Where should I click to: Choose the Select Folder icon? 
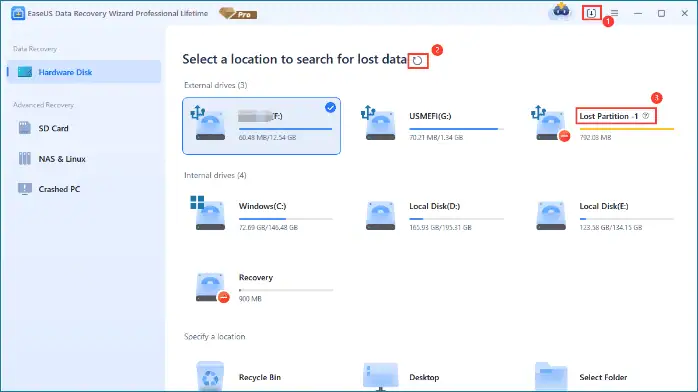551,377
